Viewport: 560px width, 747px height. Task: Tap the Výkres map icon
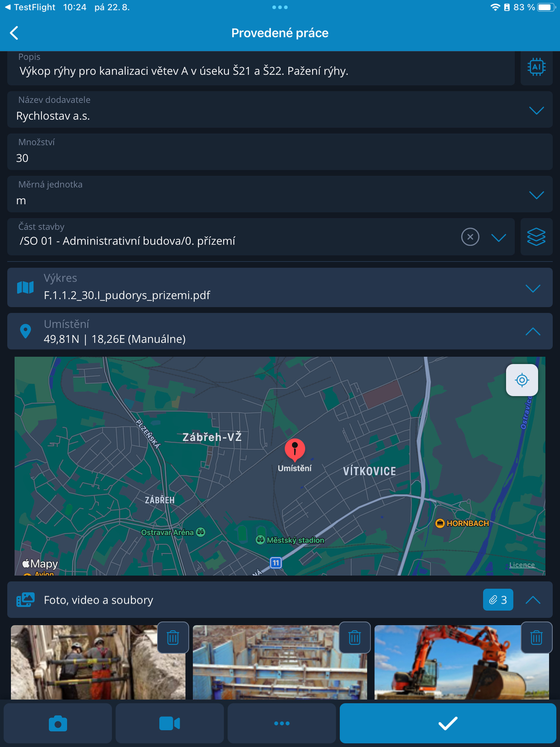click(25, 287)
